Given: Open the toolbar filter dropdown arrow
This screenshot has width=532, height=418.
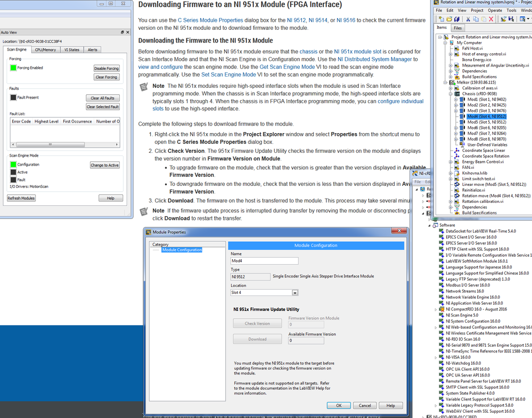Looking at the screenshot, I should 528,19.
